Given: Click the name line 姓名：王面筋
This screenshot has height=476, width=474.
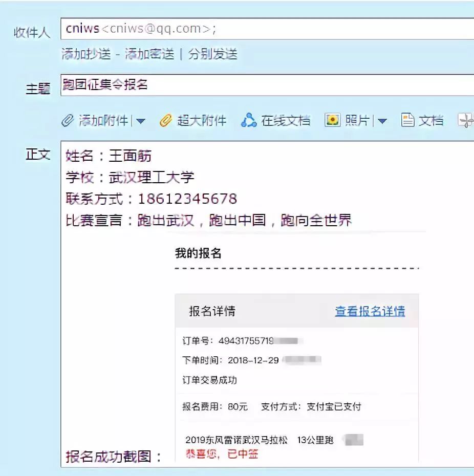Looking at the screenshot, I should (109, 156).
